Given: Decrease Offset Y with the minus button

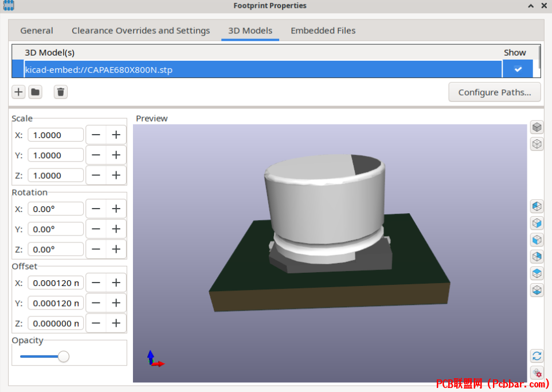Looking at the screenshot, I should coord(96,303).
